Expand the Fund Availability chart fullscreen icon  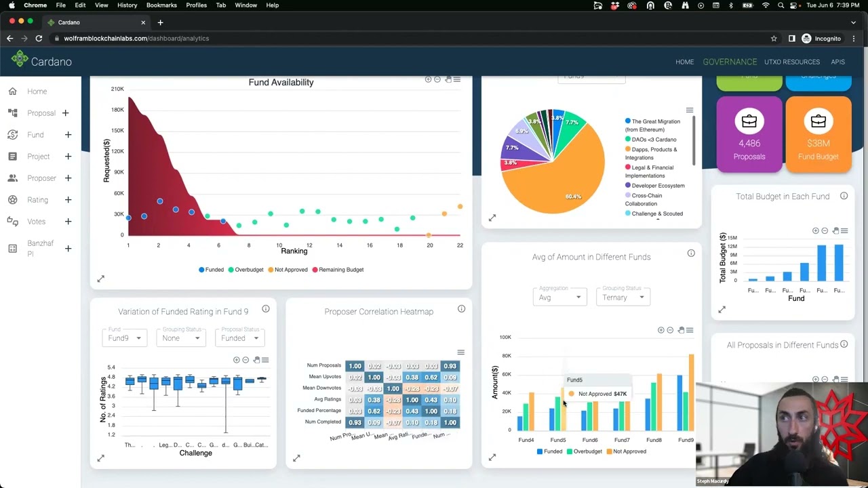[x=101, y=279]
